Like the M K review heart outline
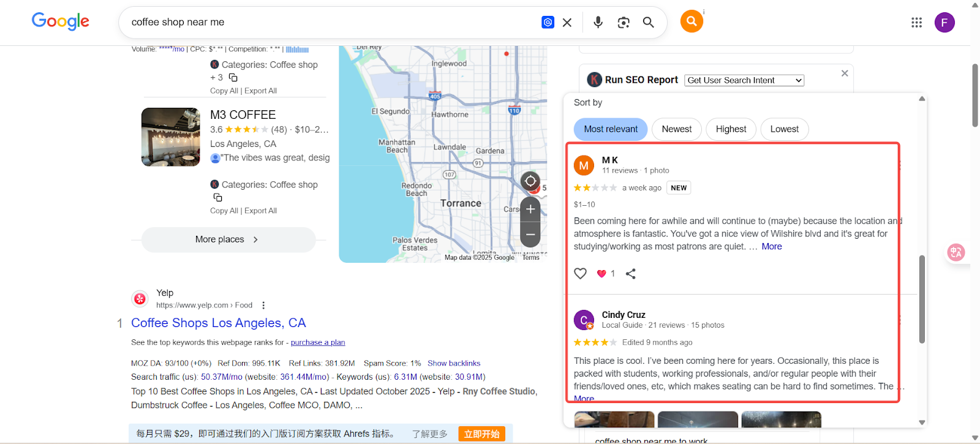The image size is (980, 444). pyautogui.click(x=580, y=274)
